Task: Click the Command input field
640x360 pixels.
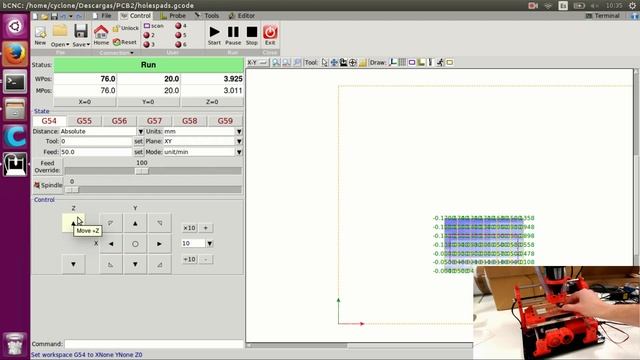Action: [x=154, y=344]
